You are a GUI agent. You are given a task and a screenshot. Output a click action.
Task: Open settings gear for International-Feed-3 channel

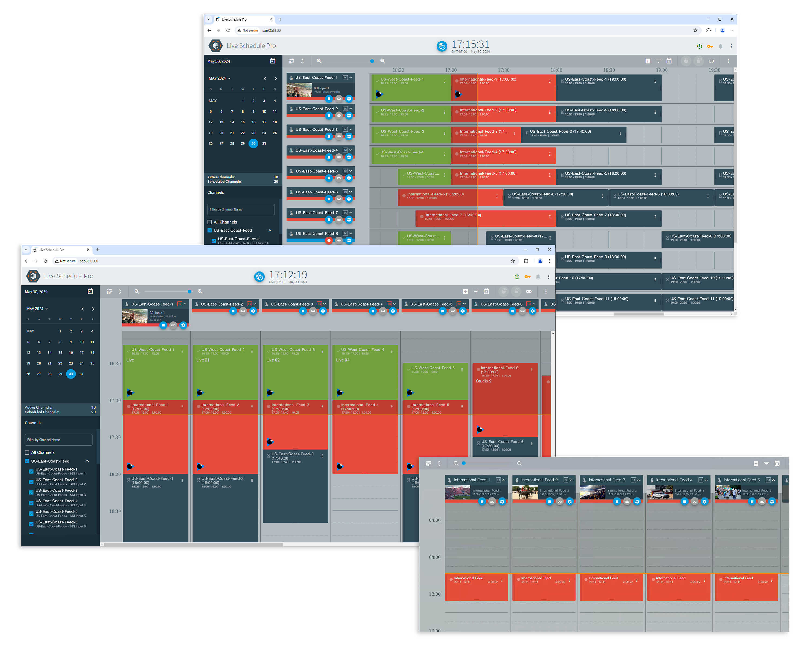coord(637,501)
